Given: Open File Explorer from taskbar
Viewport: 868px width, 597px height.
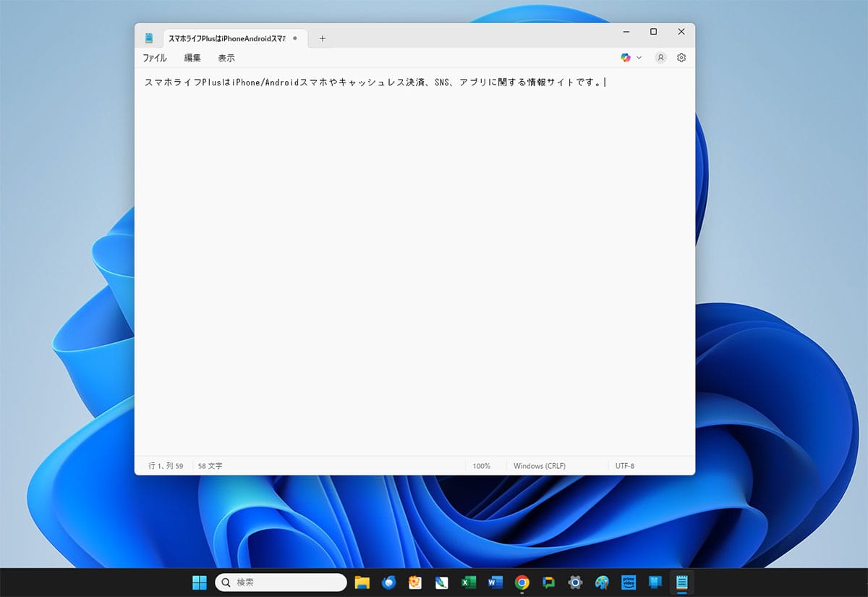Looking at the screenshot, I should [362, 583].
